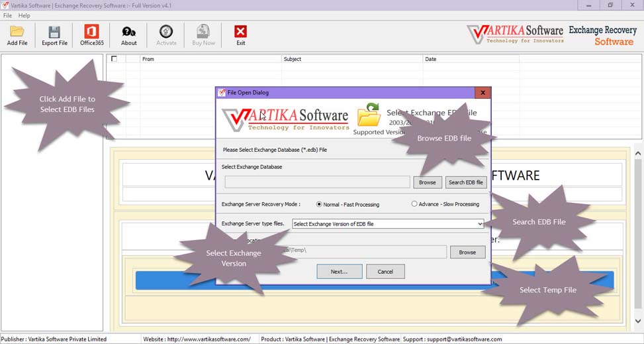Click the Activate toolbar icon
This screenshot has height=344, width=644.
point(166,35)
